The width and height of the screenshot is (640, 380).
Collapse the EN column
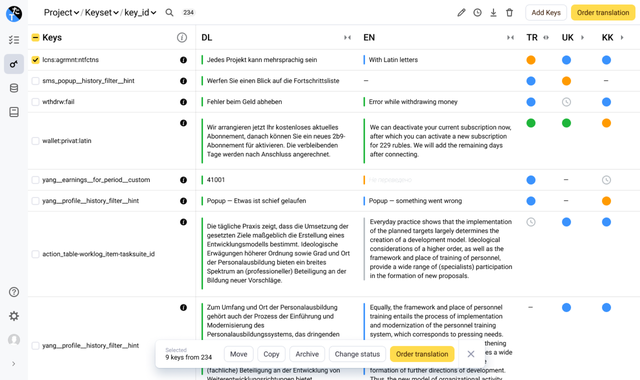point(510,38)
